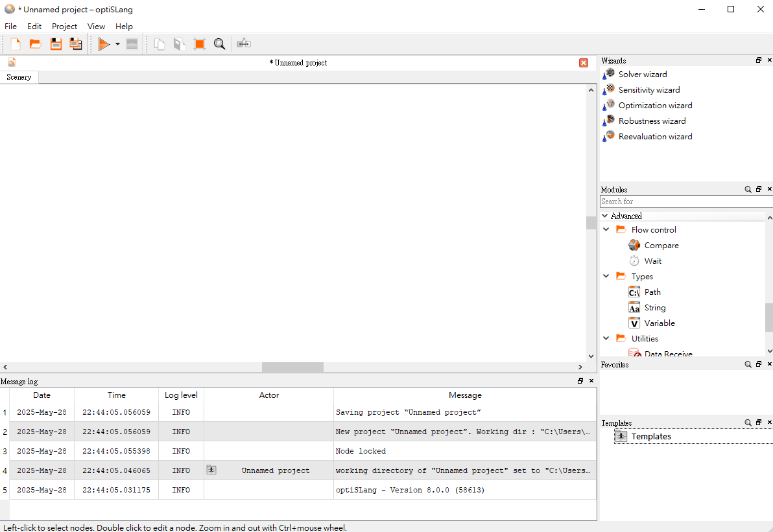This screenshot has width=773, height=532.
Task: Click the magnifier search toolbar icon
Action: click(x=219, y=44)
